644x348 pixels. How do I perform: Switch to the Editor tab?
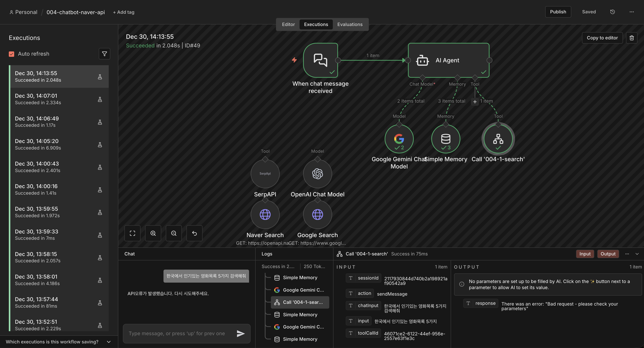pos(288,24)
